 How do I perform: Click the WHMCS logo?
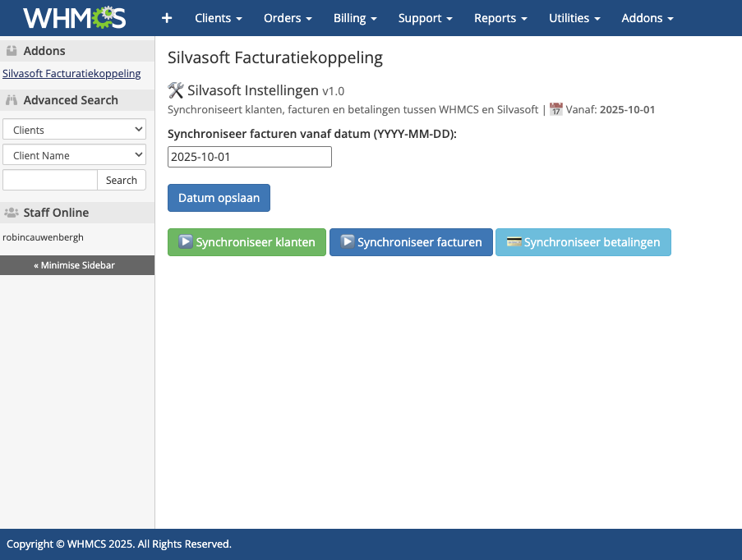pyautogui.click(x=74, y=17)
